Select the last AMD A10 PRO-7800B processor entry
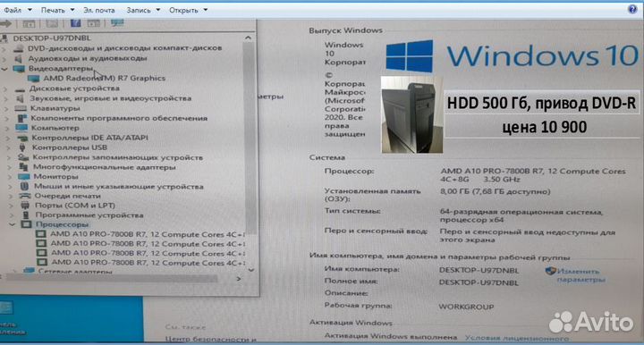 148,262
